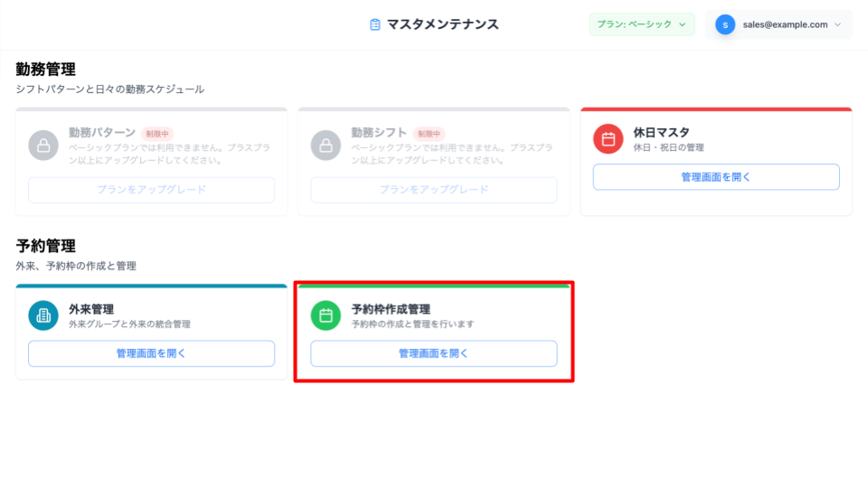
Task: Click プランをアップグレード under 勤務パターン
Action: [151, 190]
